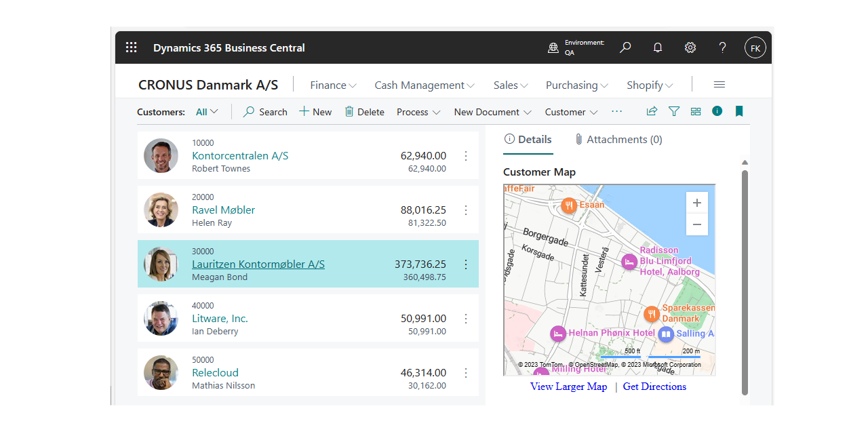Open the filter pane funnel icon
This screenshot has width=868, height=434.
673,111
